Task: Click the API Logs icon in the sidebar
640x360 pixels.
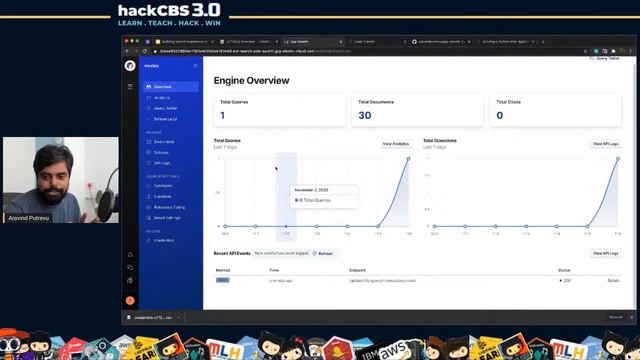Action: coord(149,163)
